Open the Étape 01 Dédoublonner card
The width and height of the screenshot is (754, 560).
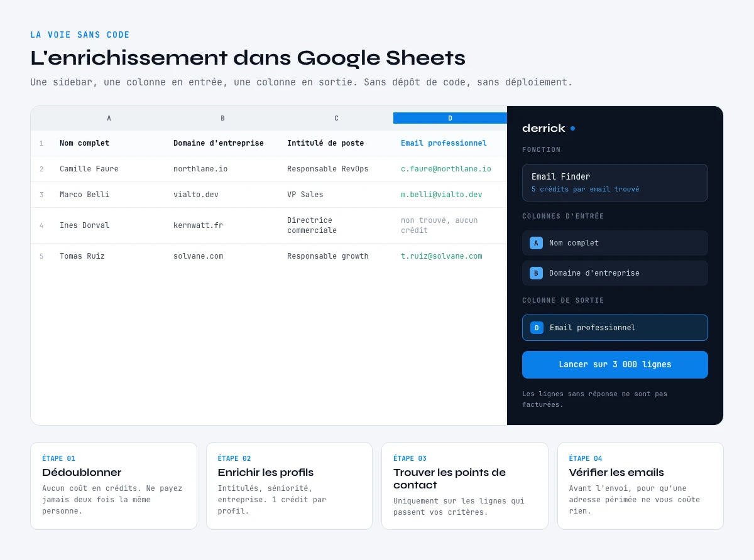tap(114, 486)
